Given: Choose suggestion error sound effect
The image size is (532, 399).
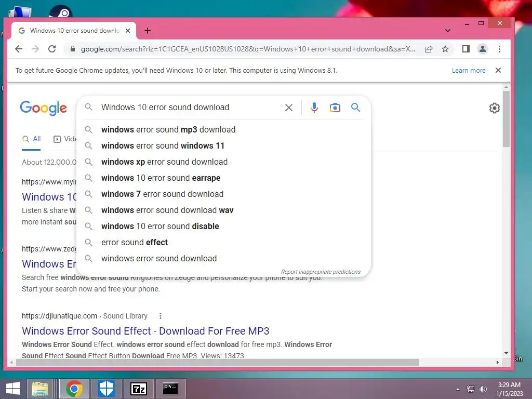Looking at the screenshot, I should click(224, 242).
